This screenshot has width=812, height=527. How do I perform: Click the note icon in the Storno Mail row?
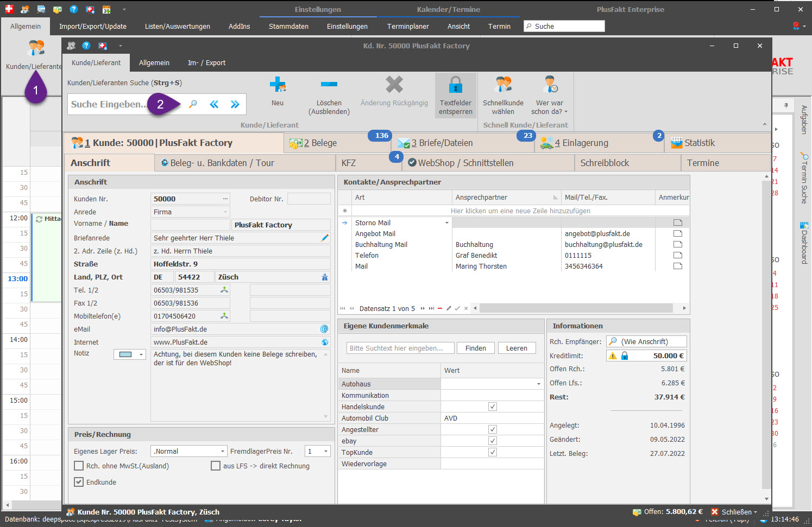tap(677, 223)
